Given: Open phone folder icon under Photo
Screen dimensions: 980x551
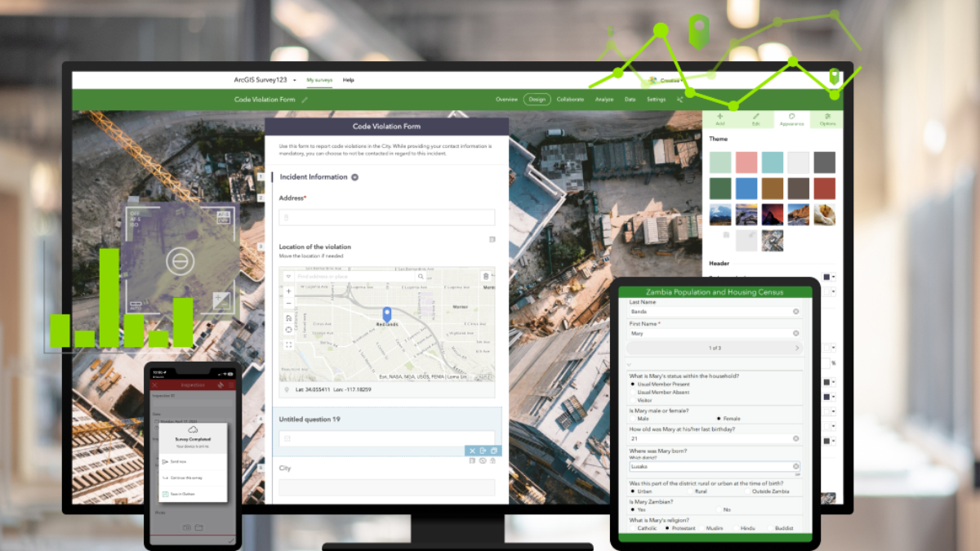Looking at the screenshot, I should point(198,527).
